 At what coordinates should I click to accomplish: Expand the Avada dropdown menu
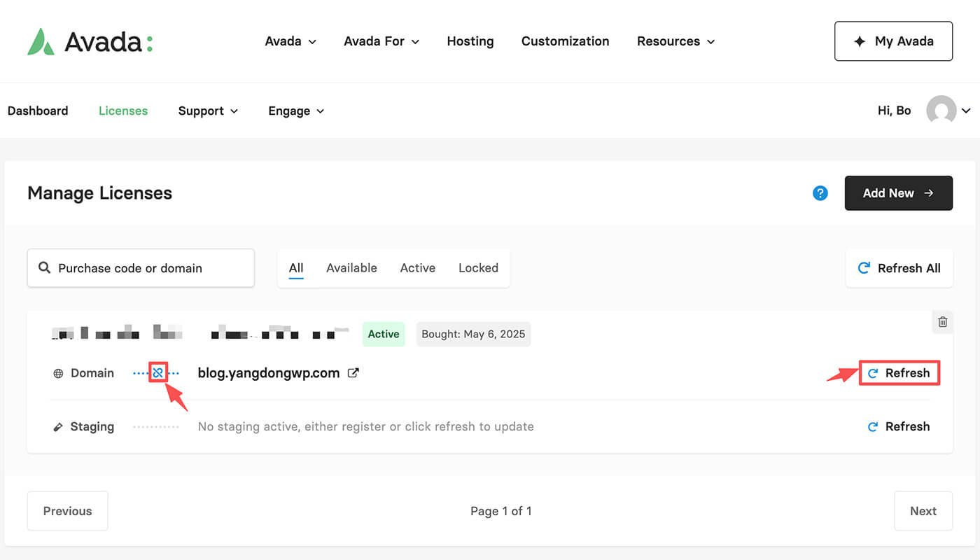coord(290,41)
